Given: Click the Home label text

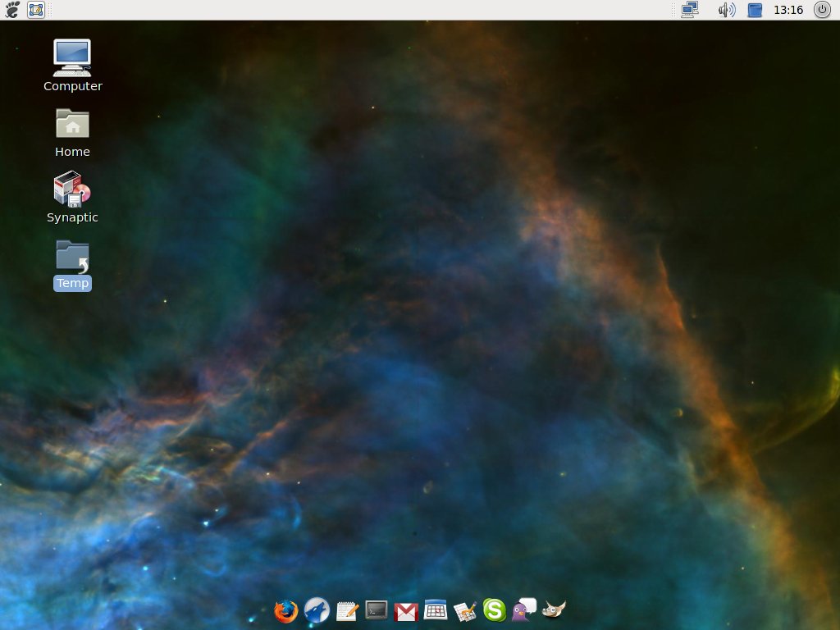Looking at the screenshot, I should click(x=72, y=152).
